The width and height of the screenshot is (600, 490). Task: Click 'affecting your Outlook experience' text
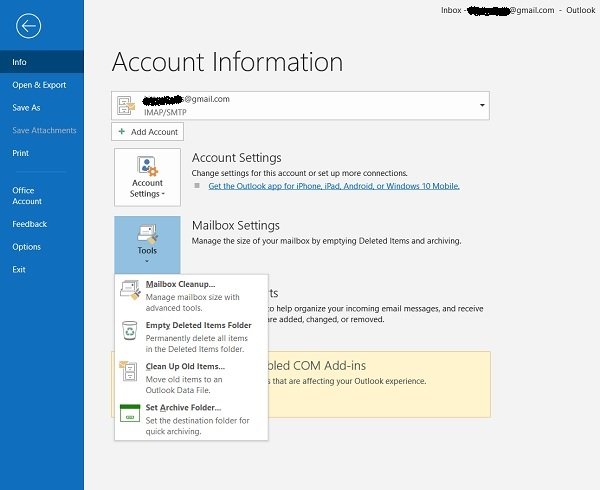click(x=346, y=381)
